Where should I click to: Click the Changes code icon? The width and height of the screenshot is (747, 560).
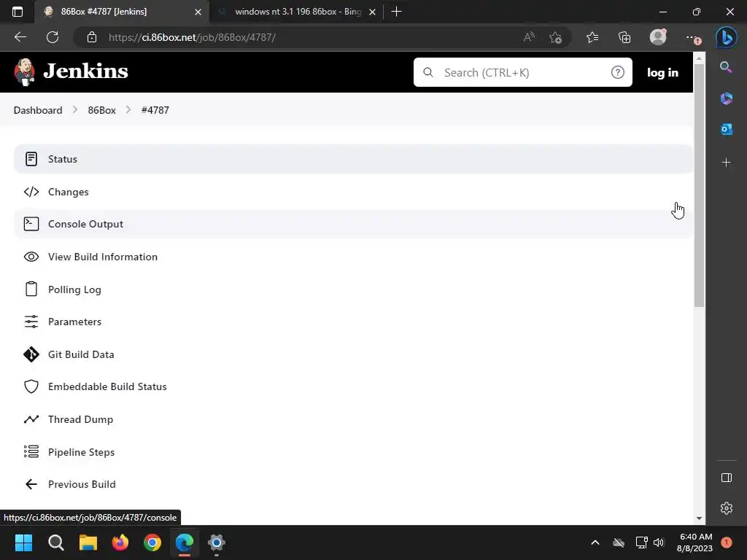coord(31,192)
